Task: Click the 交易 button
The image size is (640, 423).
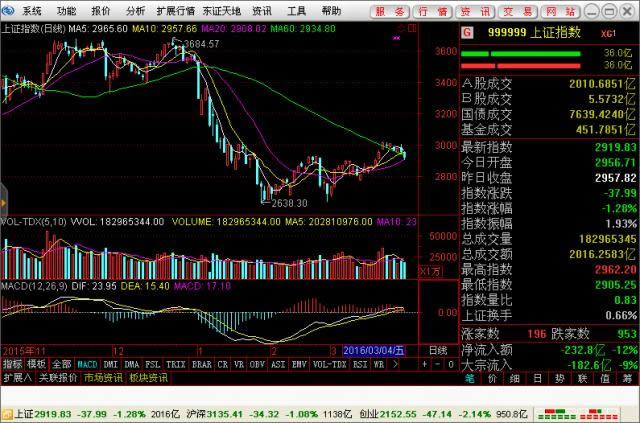Action: click(521, 10)
